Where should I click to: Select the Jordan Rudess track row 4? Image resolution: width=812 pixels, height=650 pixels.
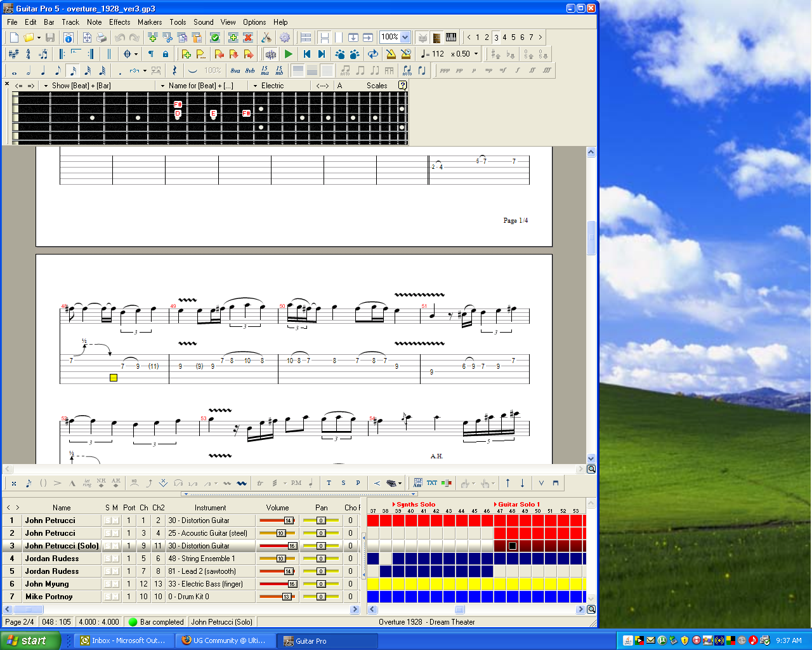[181, 559]
